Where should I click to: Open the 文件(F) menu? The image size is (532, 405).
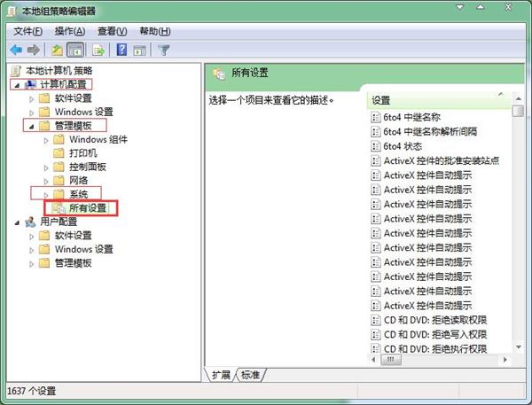pyautogui.click(x=27, y=32)
